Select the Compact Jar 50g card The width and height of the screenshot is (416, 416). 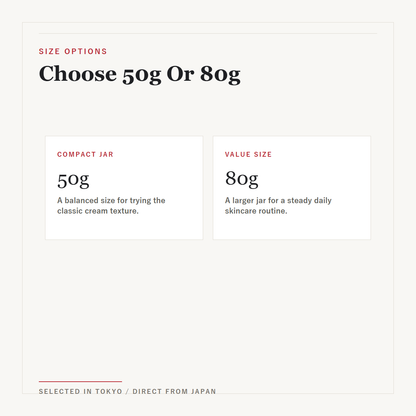(x=124, y=188)
